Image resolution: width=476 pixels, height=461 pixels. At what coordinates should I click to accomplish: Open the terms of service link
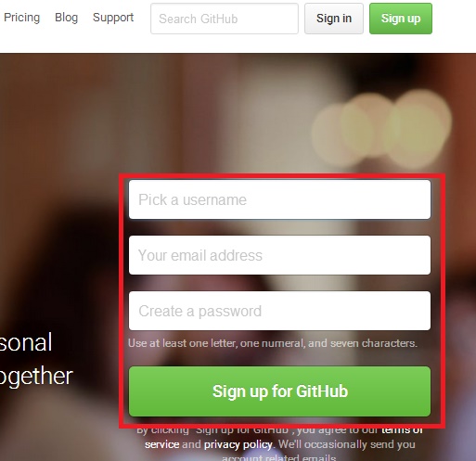click(402, 430)
